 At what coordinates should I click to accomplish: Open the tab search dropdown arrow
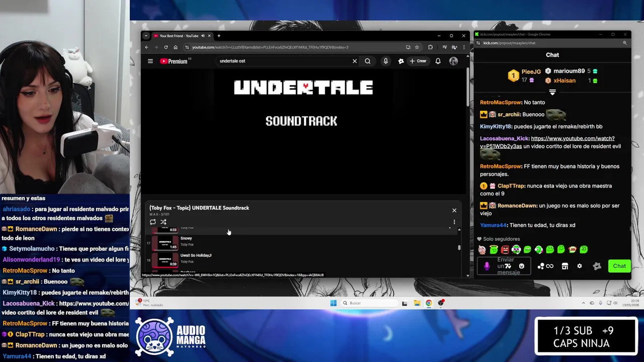(x=146, y=36)
